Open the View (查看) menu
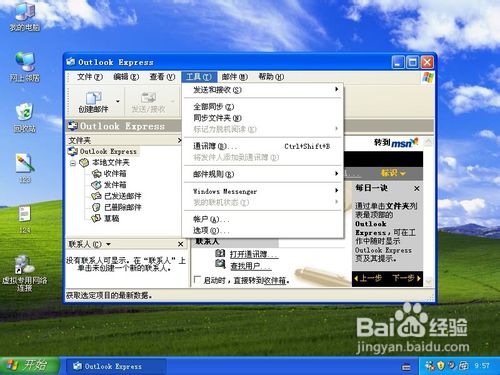Viewport: 500px width, 375px height. click(162, 77)
